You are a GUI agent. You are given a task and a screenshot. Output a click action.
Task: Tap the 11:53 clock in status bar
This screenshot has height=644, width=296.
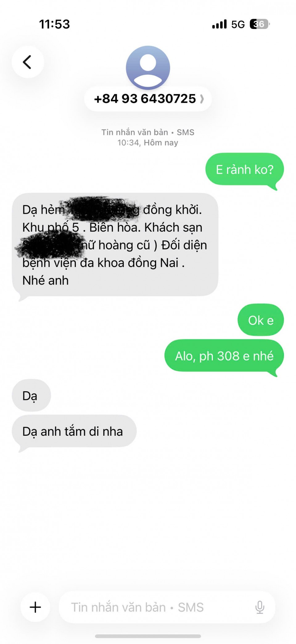pyautogui.click(x=55, y=24)
